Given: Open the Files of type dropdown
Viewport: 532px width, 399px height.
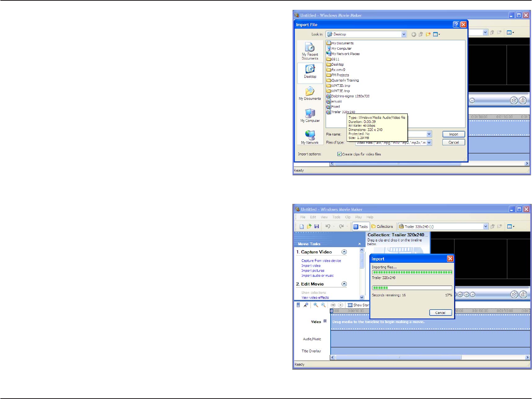Looking at the screenshot, I should 429,143.
